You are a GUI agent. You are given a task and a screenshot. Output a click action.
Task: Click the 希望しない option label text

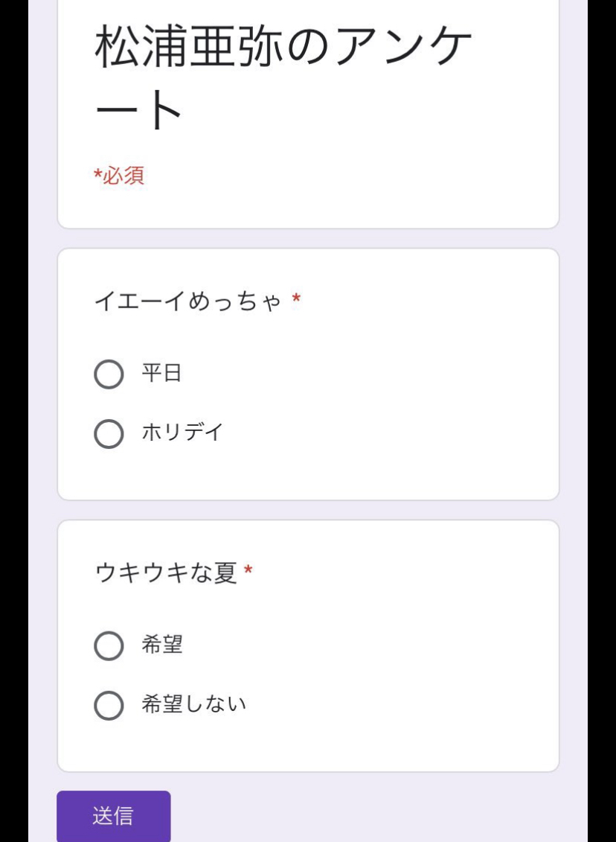coord(193,704)
